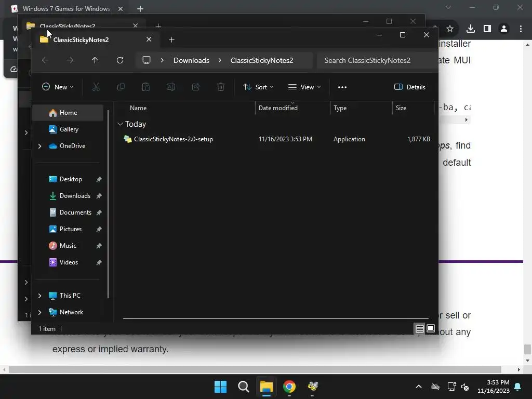Click Google Chrome icon on taskbar
The height and width of the screenshot is (399, 532).
[x=289, y=387]
